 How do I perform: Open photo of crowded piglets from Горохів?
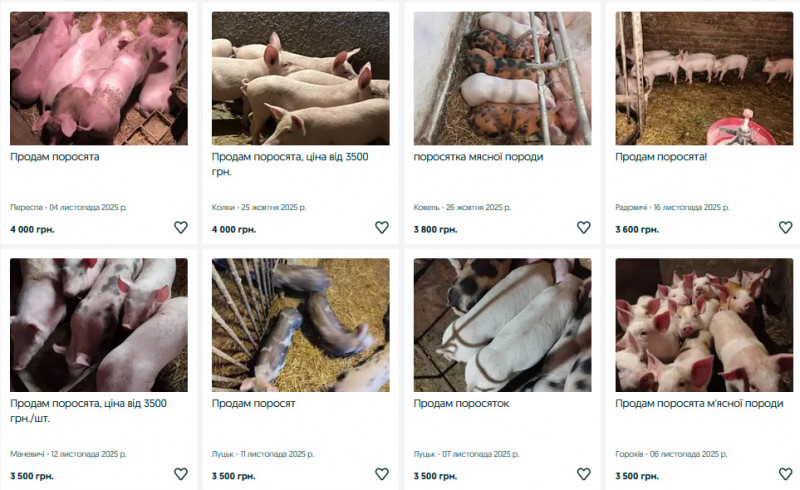[704, 325]
